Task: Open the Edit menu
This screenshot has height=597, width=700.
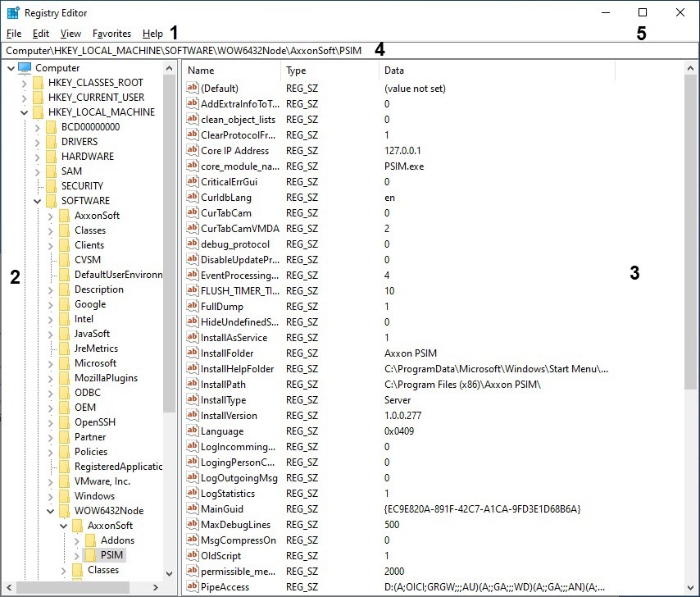Action: [x=41, y=34]
